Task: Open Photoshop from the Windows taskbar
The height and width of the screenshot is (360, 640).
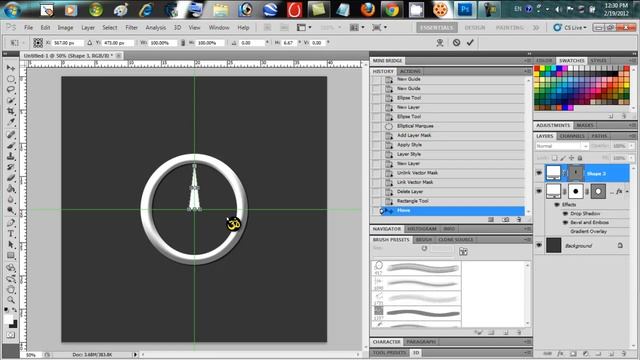Action: (x=464, y=9)
